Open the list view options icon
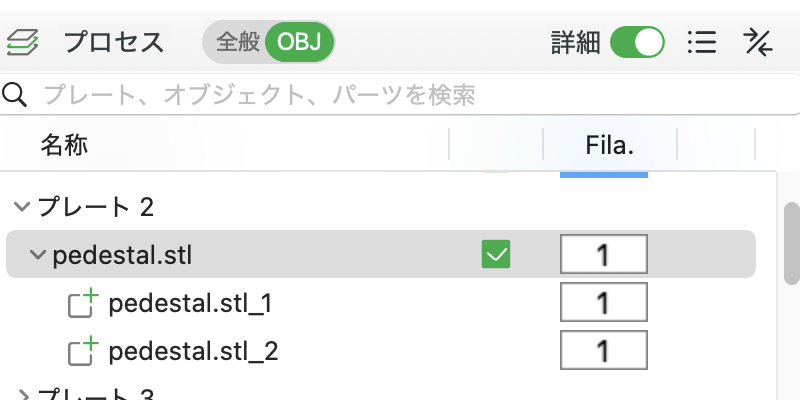The height and width of the screenshot is (400, 800). click(x=702, y=42)
